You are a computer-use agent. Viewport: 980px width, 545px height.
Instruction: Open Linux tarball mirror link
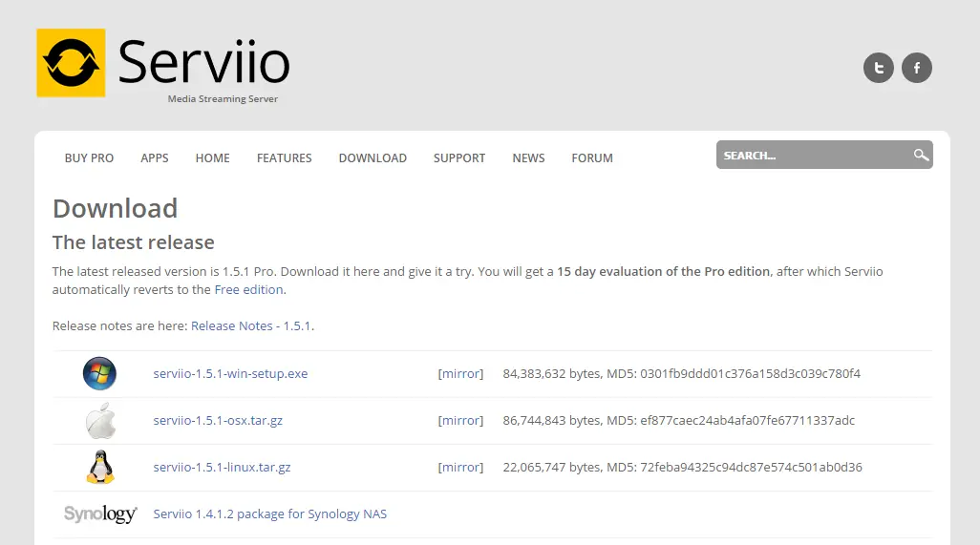tap(460, 467)
